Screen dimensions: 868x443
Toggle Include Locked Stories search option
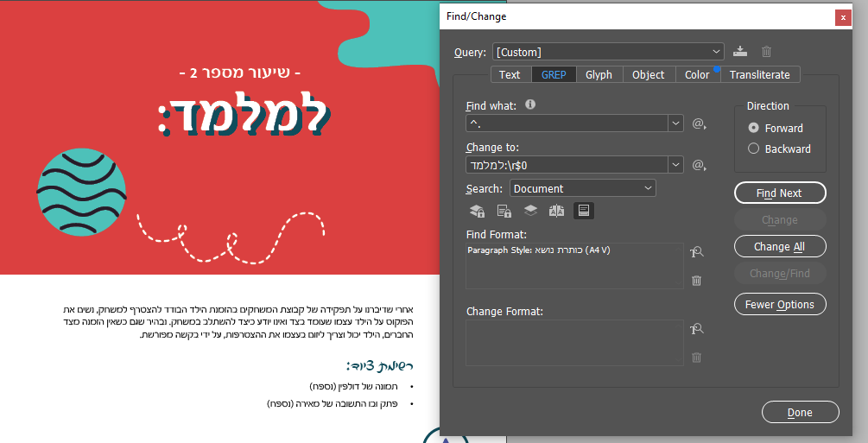[x=504, y=211]
